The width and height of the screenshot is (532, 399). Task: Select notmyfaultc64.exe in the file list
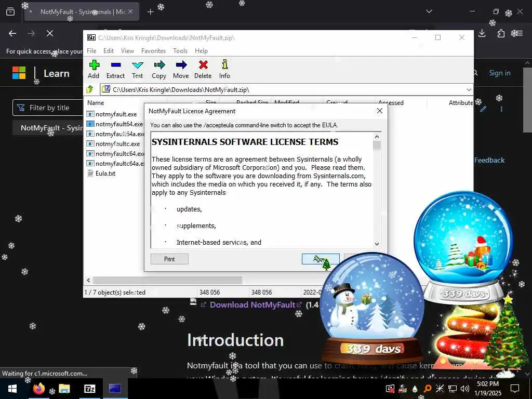point(115,154)
